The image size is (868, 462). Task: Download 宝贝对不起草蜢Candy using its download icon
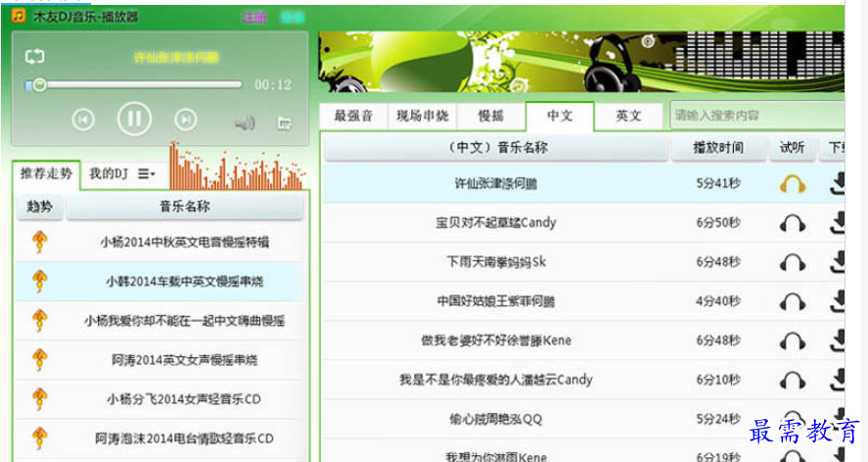(838, 223)
